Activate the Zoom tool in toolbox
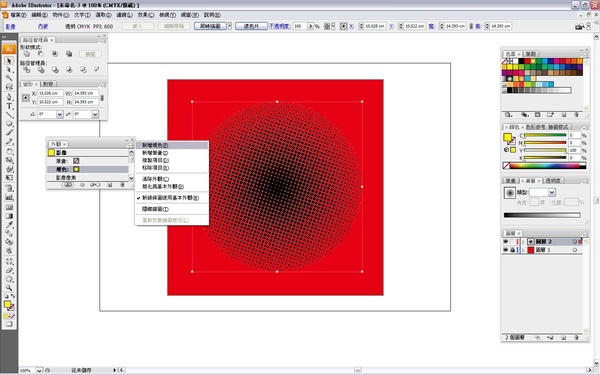This screenshot has width=600, height=375. pos(9,288)
